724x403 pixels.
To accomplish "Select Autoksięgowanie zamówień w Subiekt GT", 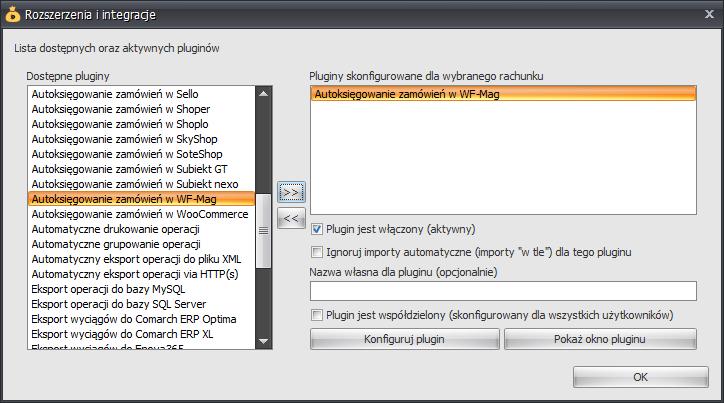I will tap(141, 169).
